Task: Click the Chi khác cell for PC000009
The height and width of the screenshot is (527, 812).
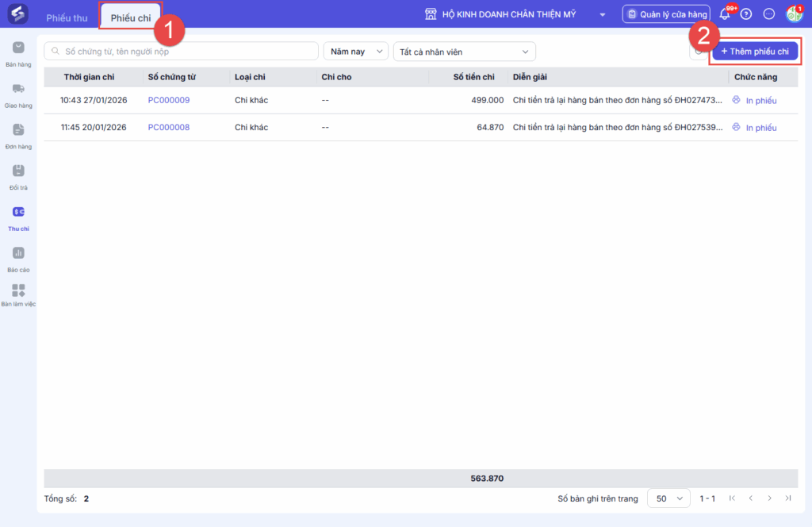Action: pyautogui.click(x=251, y=100)
